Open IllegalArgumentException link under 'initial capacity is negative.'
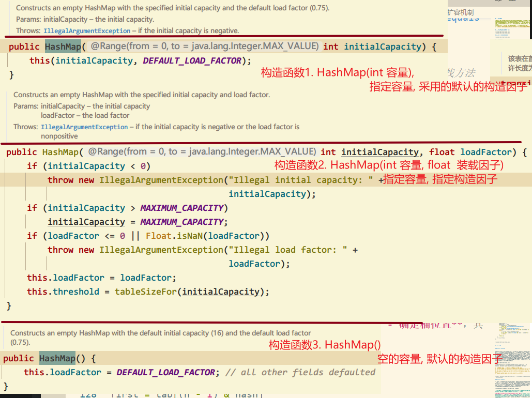Screen dimensions: 532x398 pyautogui.click(x=87, y=31)
